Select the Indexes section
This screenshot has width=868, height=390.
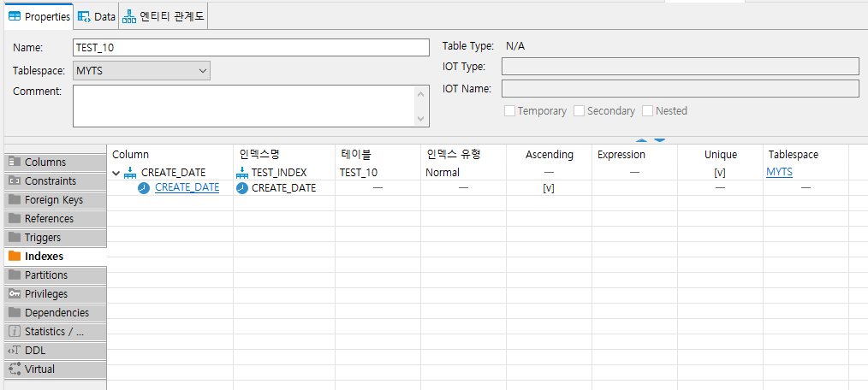(x=56, y=256)
